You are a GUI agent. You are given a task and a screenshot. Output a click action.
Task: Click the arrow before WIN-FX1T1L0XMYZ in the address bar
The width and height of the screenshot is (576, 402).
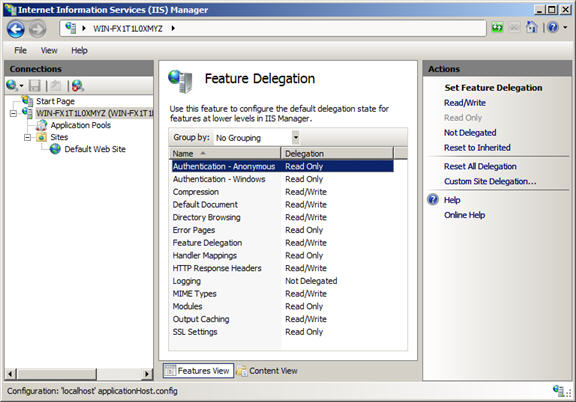point(84,28)
